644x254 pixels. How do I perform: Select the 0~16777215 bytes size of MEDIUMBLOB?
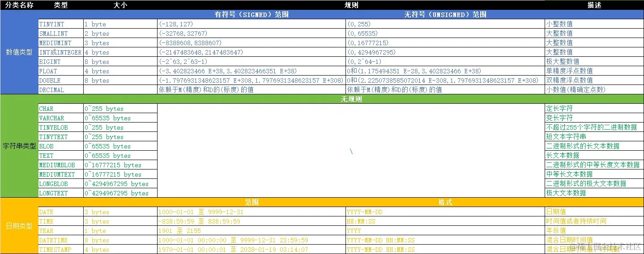pyautogui.click(x=120, y=165)
